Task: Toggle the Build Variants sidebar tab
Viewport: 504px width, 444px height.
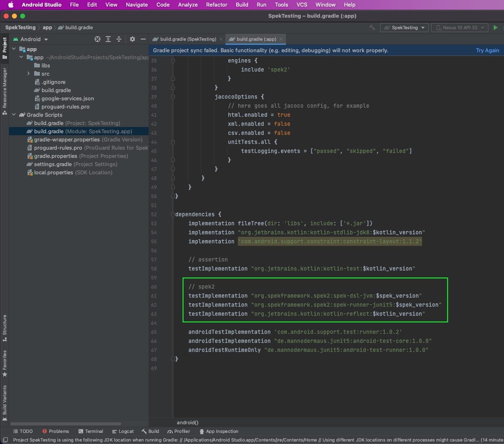Action: 5,403
